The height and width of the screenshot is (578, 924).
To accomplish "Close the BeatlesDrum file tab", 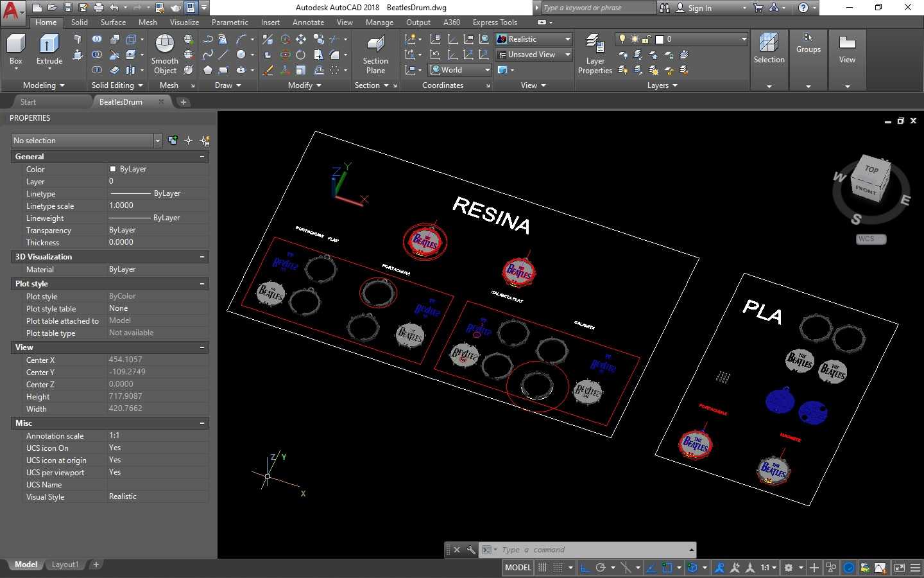I will pyautogui.click(x=161, y=101).
